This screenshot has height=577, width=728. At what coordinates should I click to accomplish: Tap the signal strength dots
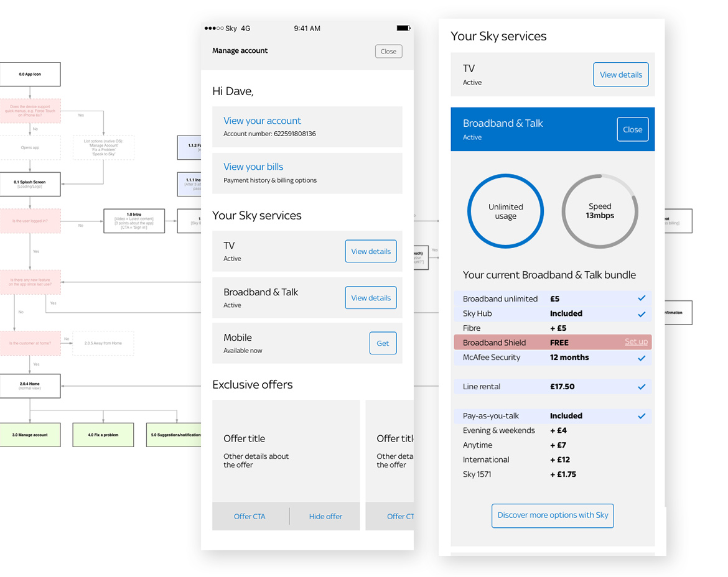[213, 29]
